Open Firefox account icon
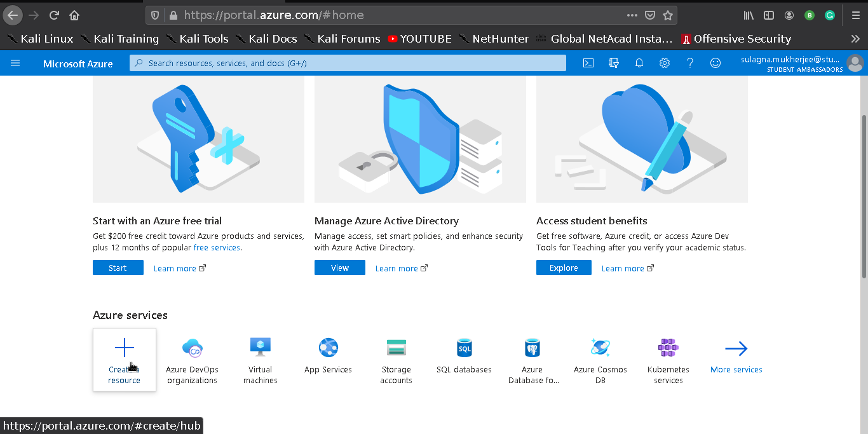The image size is (868, 434). click(x=789, y=15)
